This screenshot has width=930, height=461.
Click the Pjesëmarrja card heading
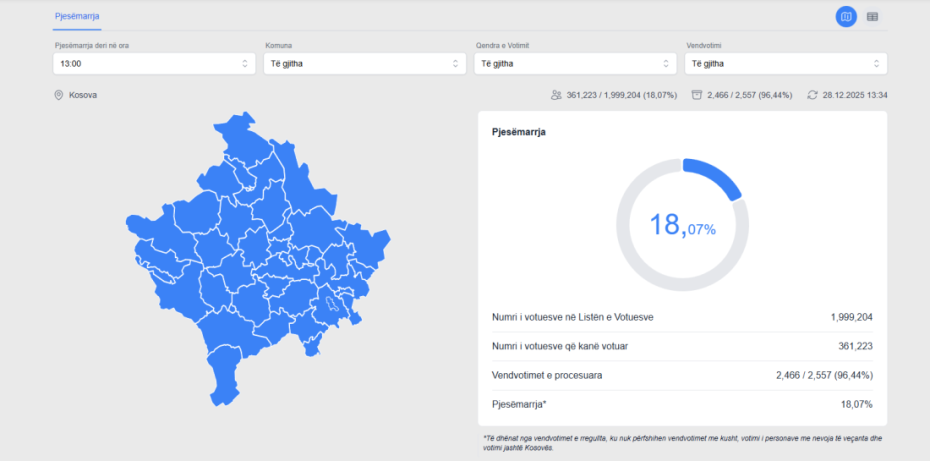pyautogui.click(x=519, y=131)
